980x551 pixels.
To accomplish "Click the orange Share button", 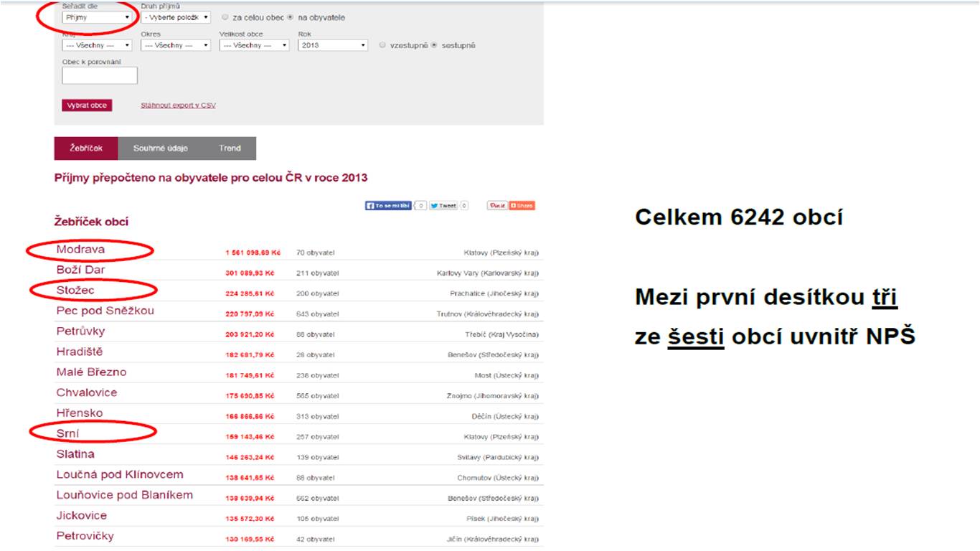I will click(x=522, y=205).
